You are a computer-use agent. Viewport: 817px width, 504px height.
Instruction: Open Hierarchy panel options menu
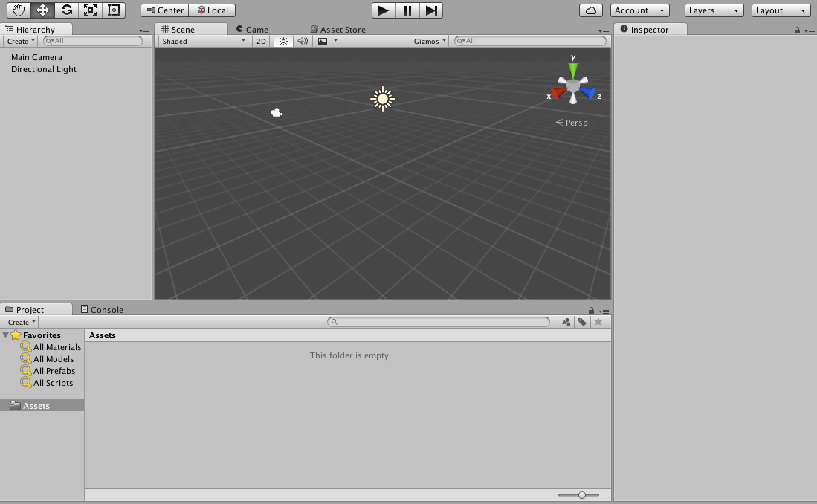click(x=144, y=31)
